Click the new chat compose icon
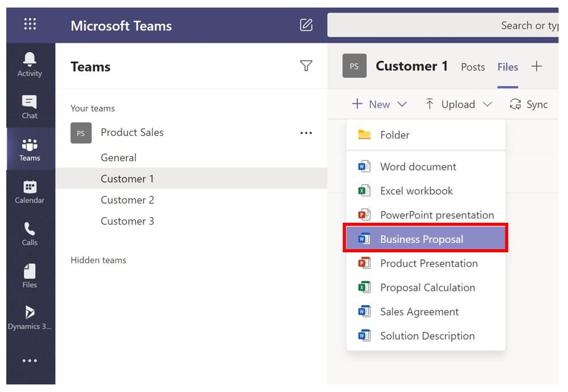 [306, 25]
